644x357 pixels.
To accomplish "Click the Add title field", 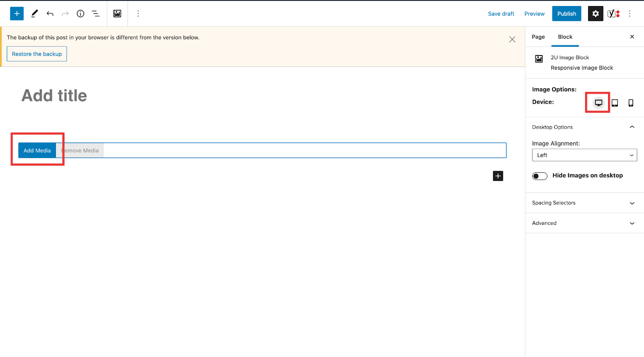I will 54,96.
